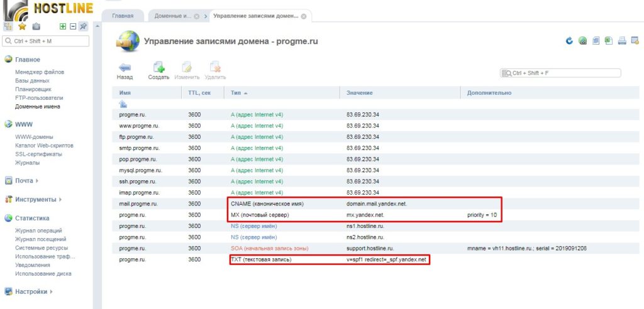
Task: Open Использование диска in sidebar
Action: click(x=43, y=274)
